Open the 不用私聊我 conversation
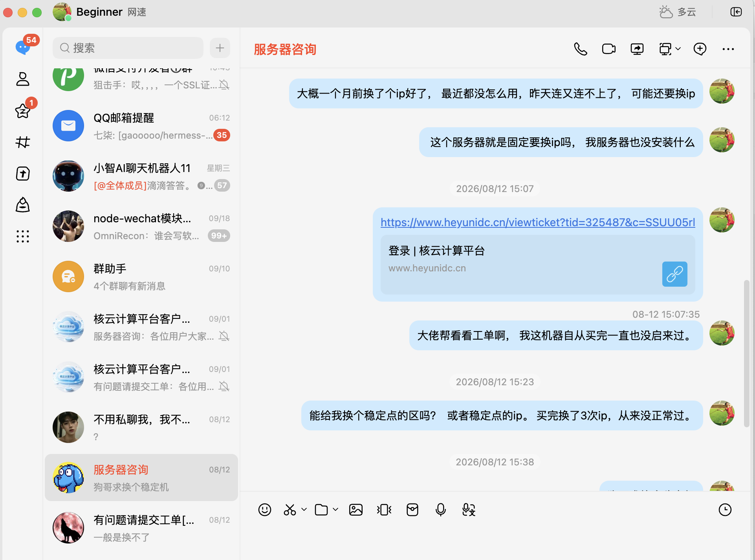This screenshot has width=755, height=560. pos(141,427)
